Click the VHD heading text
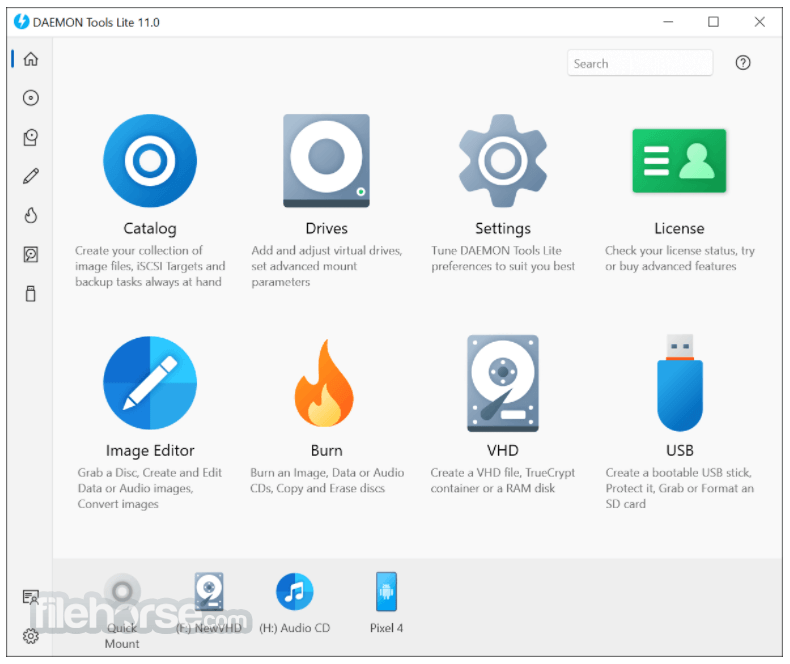 (503, 450)
